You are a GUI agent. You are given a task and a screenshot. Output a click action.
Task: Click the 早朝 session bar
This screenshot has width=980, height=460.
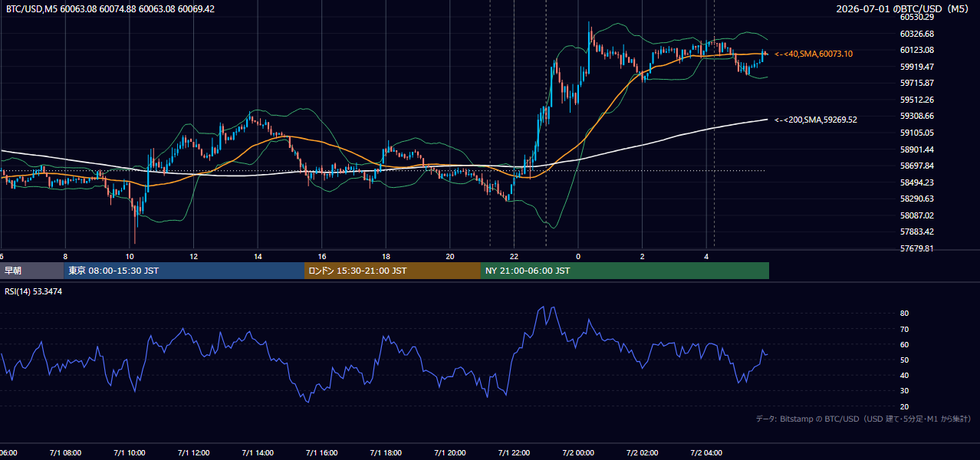(x=31, y=271)
